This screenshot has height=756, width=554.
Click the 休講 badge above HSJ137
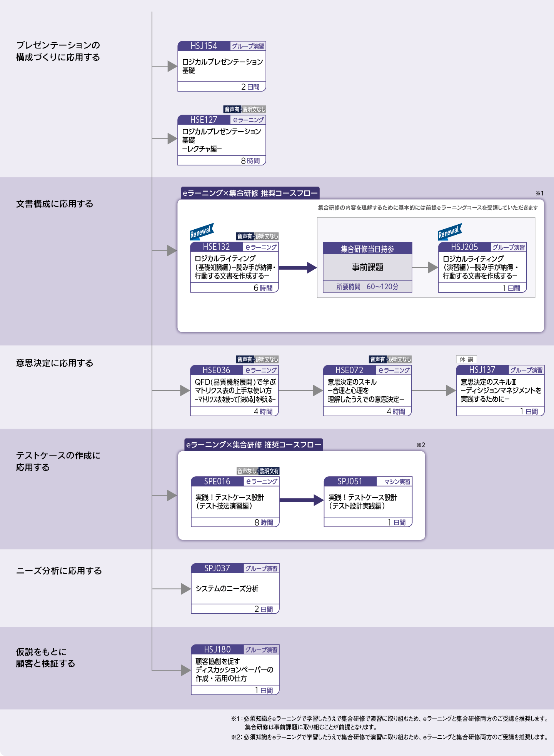[x=466, y=359]
